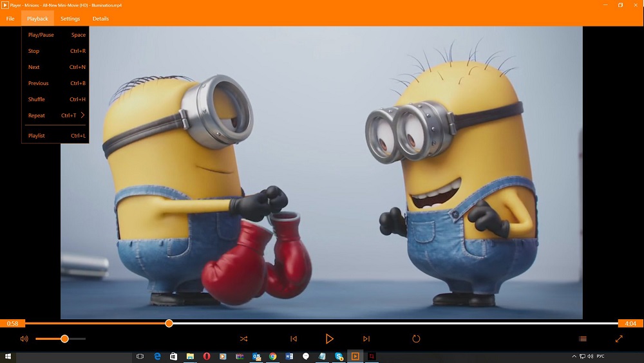644x363 pixels.
Task: Launch Microsoft Edge from the taskbar
Action: point(157,357)
